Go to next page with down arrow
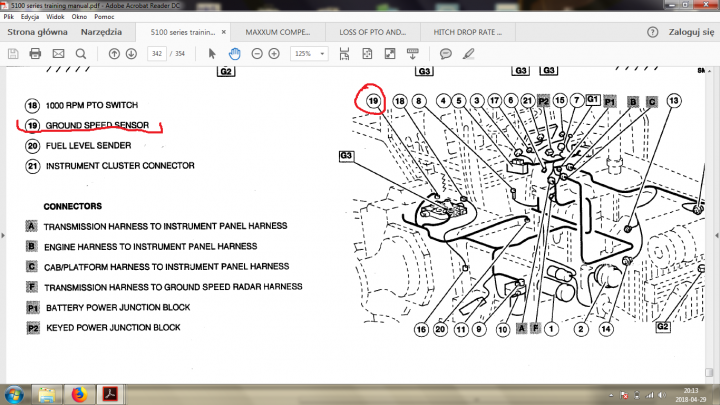Image resolution: width=720 pixels, height=405 pixels. tap(131, 53)
